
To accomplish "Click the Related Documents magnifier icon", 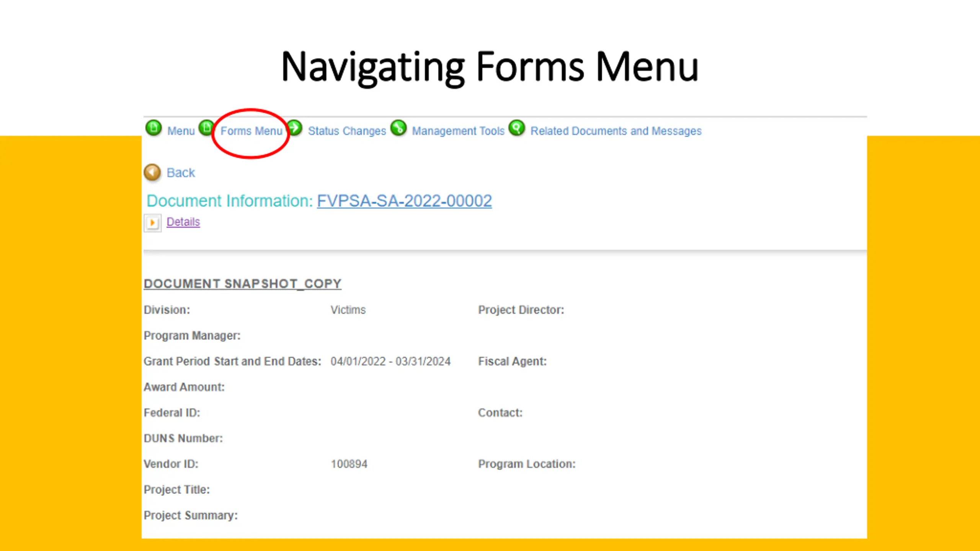I will point(517,128).
